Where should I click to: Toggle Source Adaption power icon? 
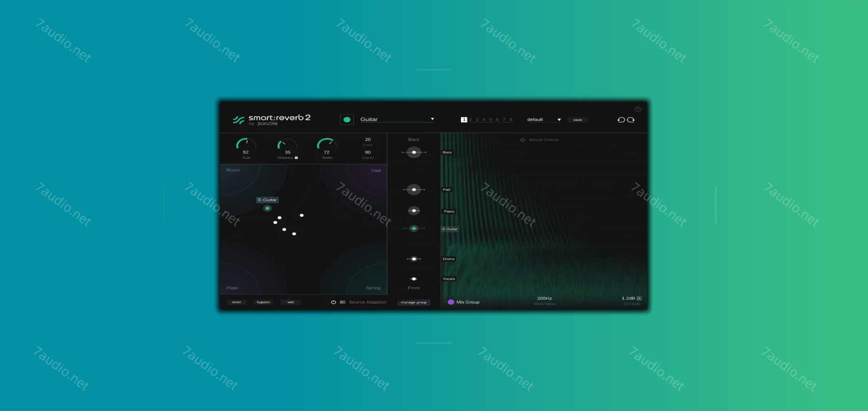pyautogui.click(x=333, y=302)
